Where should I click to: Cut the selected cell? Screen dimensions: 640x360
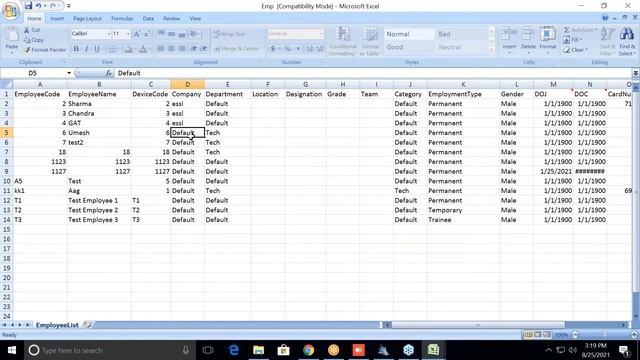32,30
